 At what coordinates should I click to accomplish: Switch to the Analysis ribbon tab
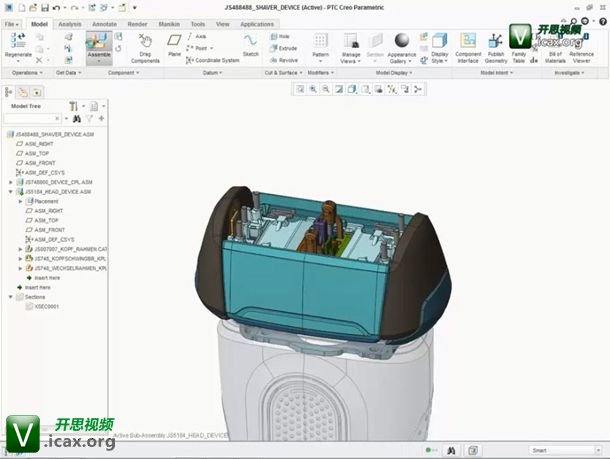tap(70, 23)
